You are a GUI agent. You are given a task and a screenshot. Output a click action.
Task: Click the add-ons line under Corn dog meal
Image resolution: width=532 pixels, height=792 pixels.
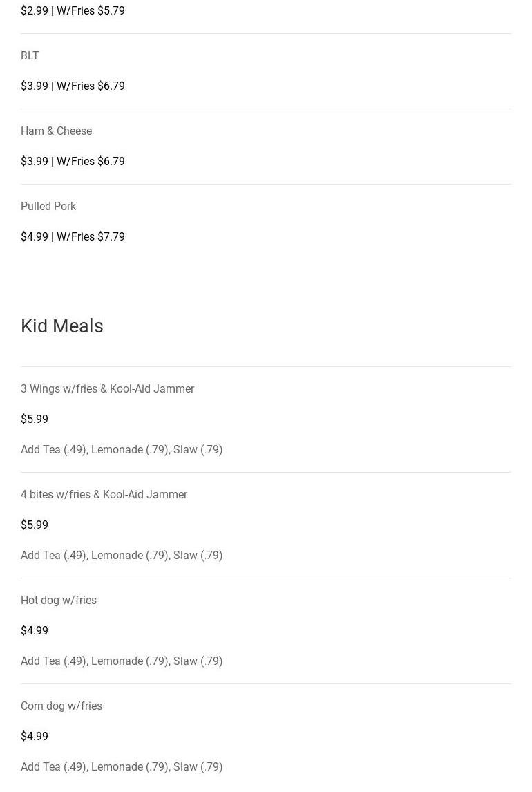(x=122, y=767)
